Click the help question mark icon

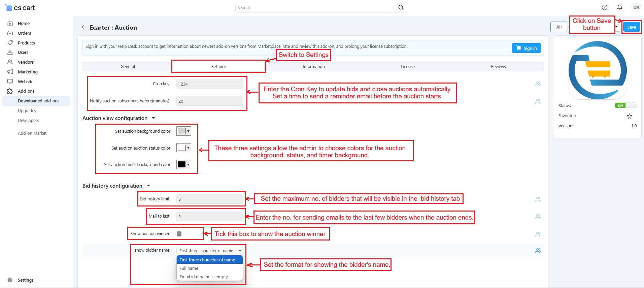click(604, 7)
